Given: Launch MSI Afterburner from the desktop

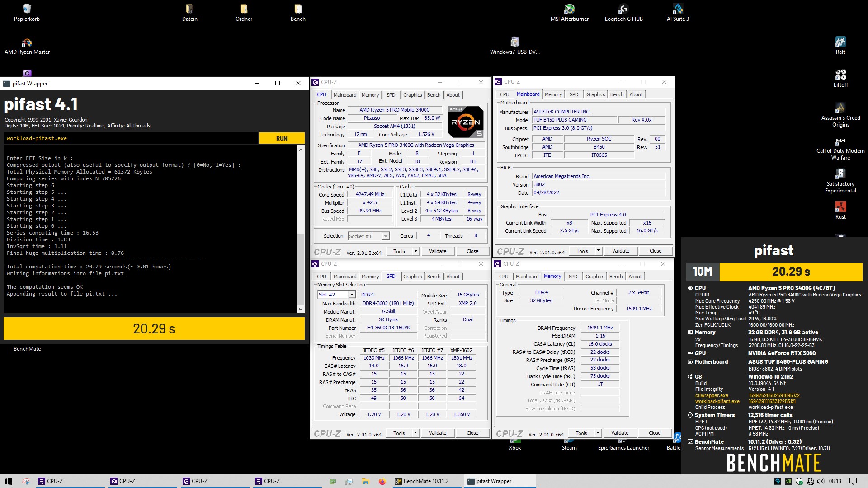Looking at the screenshot, I should [x=569, y=12].
